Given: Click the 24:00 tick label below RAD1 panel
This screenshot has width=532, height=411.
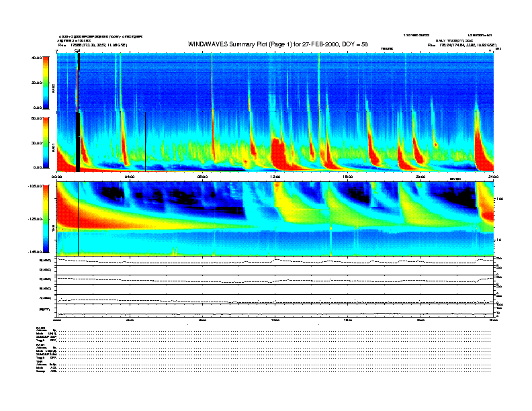Looking at the screenshot, I should tap(493, 177).
